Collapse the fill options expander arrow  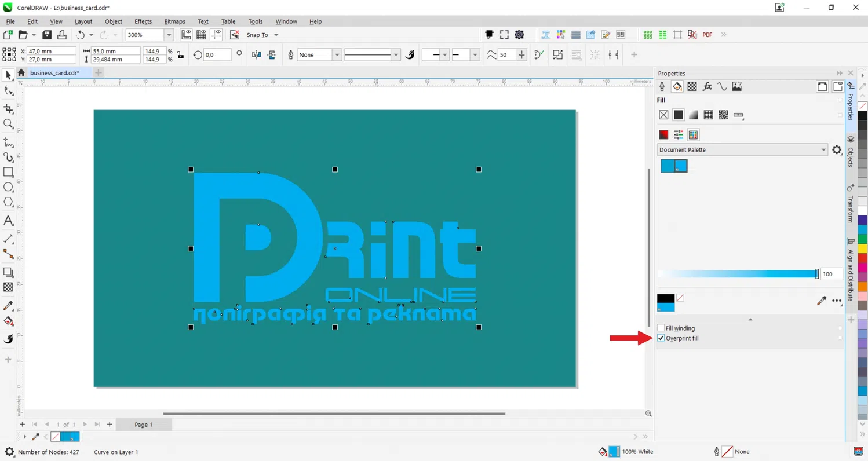coord(750,319)
